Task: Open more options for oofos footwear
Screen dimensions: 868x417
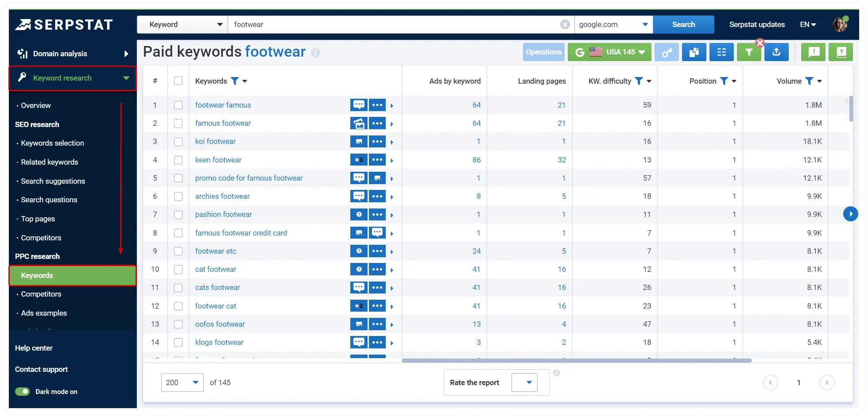Action: click(377, 324)
